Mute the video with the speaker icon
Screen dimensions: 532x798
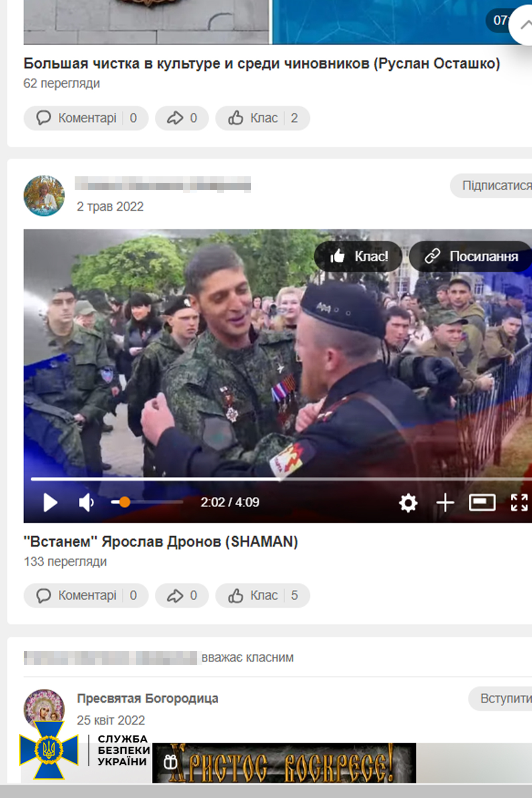click(x=87, y=502)
